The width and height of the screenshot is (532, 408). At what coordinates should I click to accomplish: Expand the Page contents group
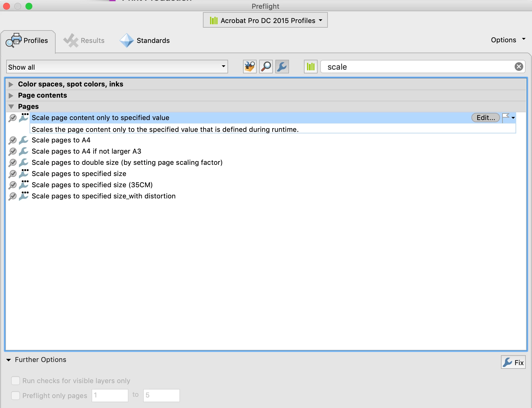[11, 95]
